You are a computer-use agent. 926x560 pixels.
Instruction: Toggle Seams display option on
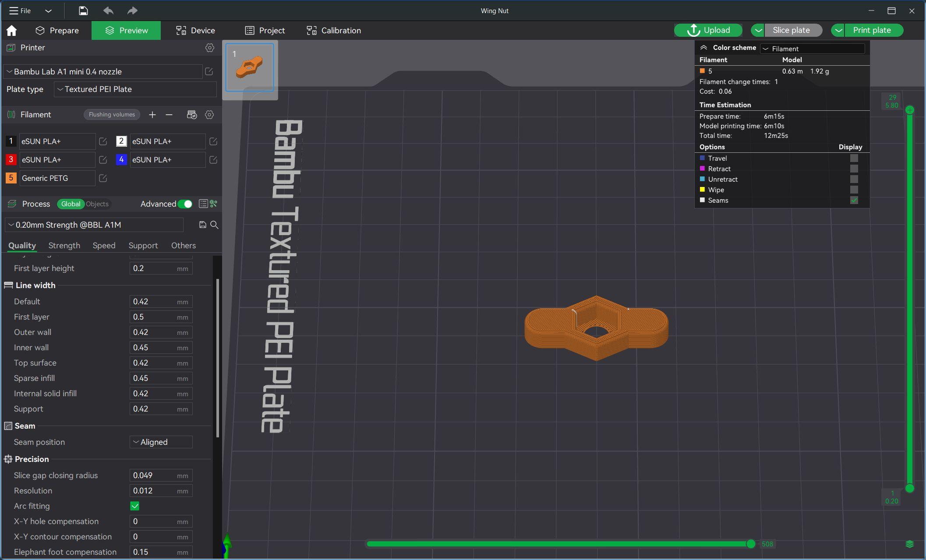point(855,201)
